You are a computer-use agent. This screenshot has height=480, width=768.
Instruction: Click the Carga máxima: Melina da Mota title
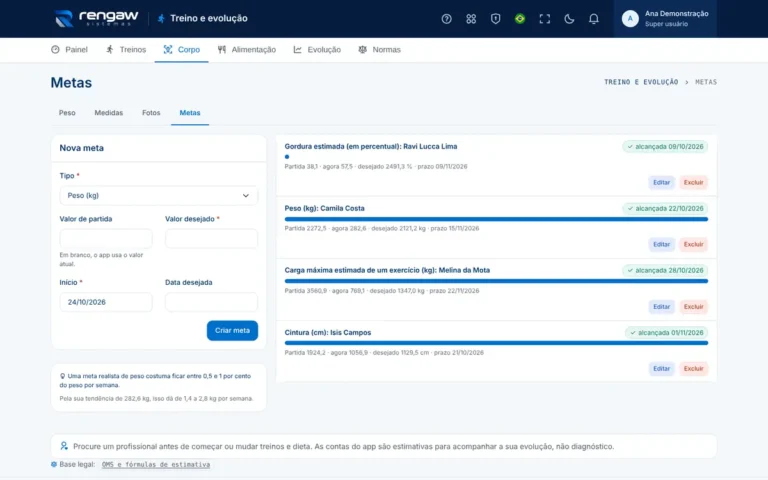point(387,270)
